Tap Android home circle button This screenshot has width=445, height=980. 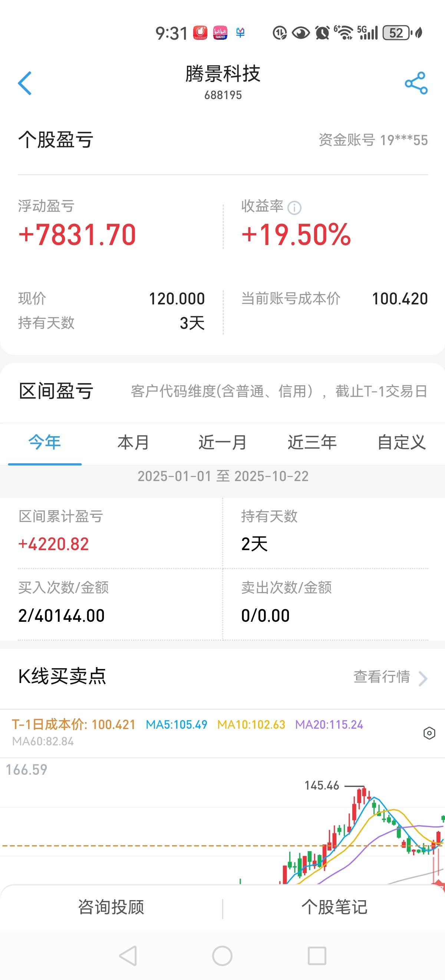(x=222, y=955)
